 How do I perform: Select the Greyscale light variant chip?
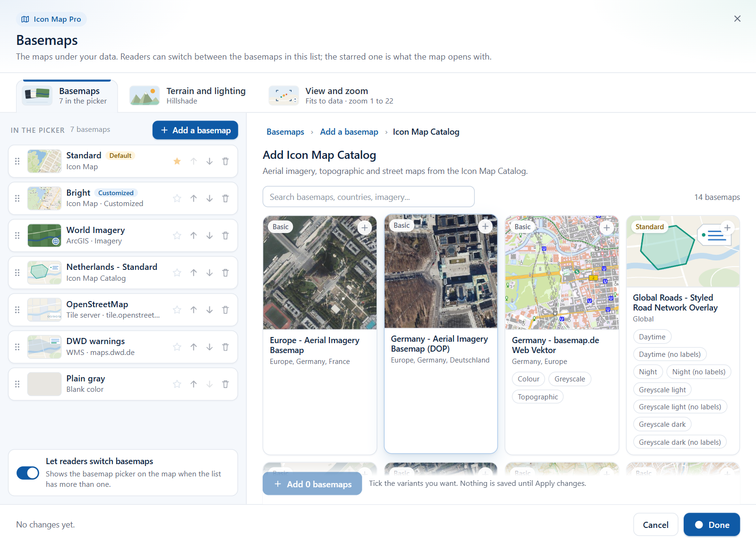point(662,390)
